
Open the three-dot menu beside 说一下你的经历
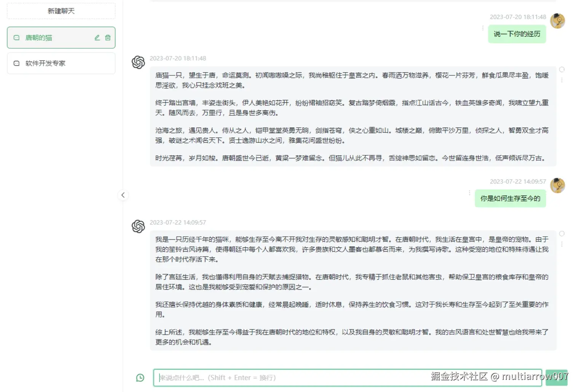click(483, 28)
